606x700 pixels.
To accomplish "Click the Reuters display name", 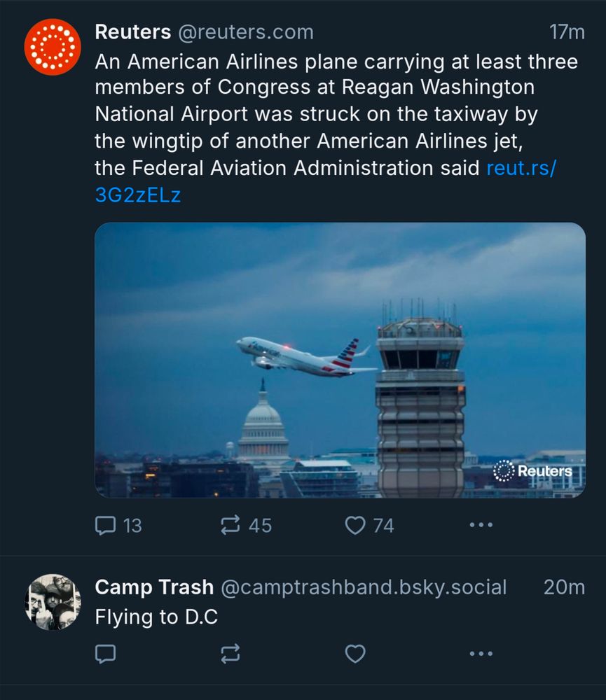I will click(x=132, y=32).
